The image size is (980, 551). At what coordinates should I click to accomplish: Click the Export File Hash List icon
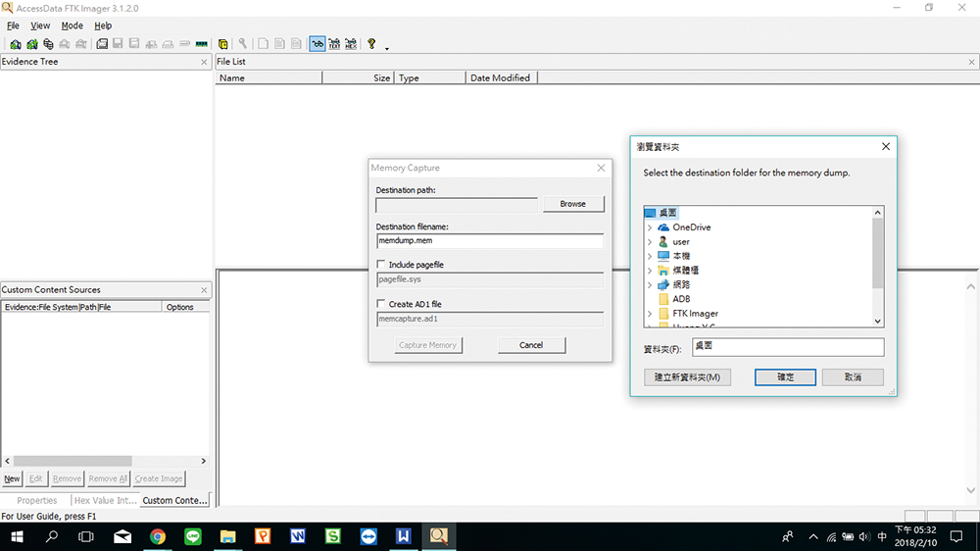click(x=279, y=44)
